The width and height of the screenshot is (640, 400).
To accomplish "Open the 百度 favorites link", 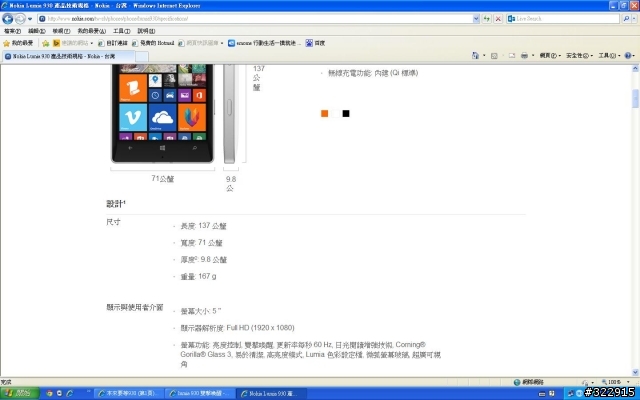I will click(315, 43).
